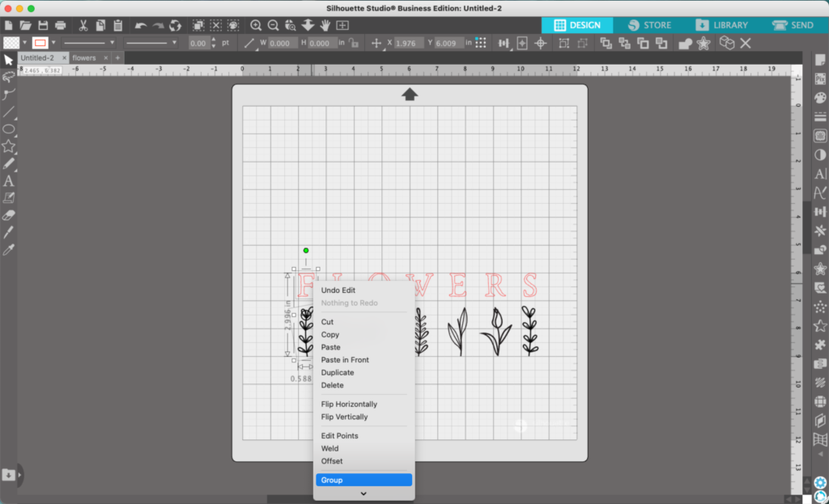Choose Offset from the context menu

[363, 461]
